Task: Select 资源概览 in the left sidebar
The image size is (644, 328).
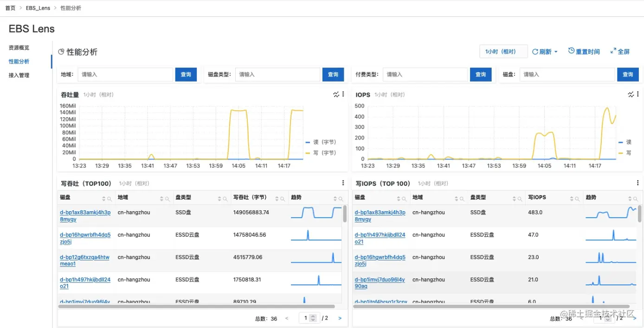Action: click(19, 48)
